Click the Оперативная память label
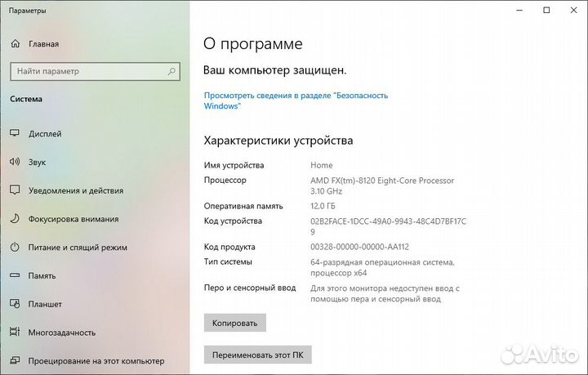 tap(243, 206)
